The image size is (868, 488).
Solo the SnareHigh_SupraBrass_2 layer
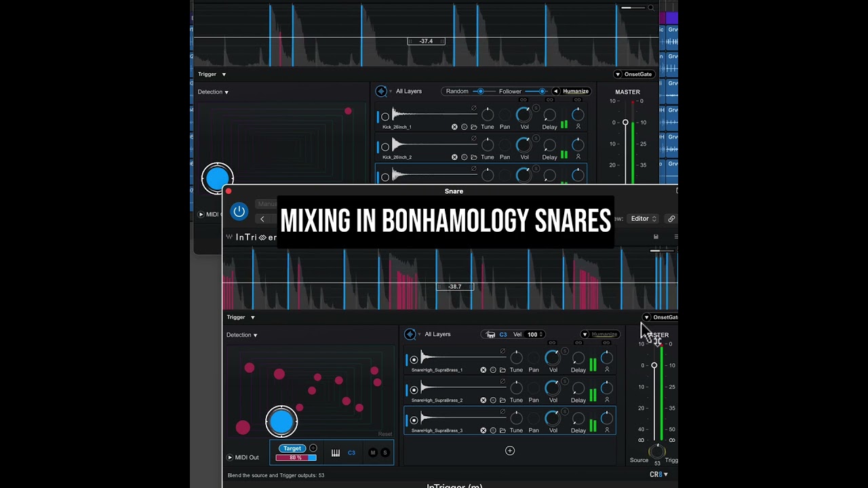click(x=564, y=382)
